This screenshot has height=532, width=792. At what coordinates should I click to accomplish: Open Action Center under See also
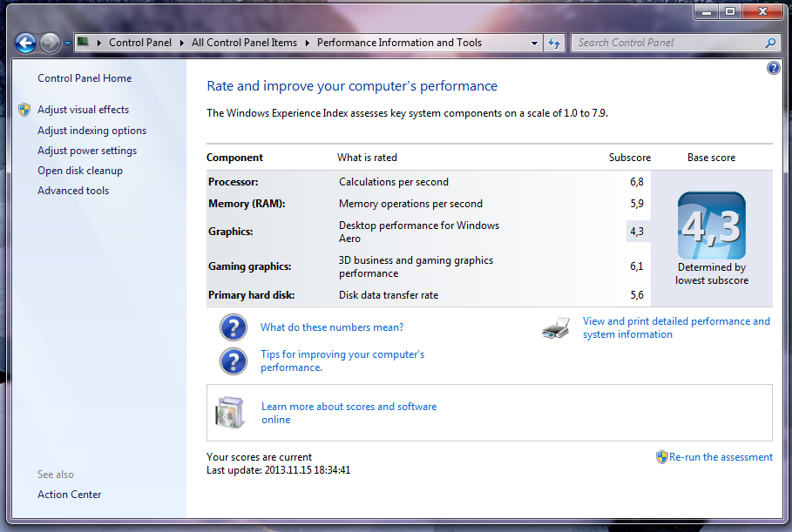click(x=69, y=495)
